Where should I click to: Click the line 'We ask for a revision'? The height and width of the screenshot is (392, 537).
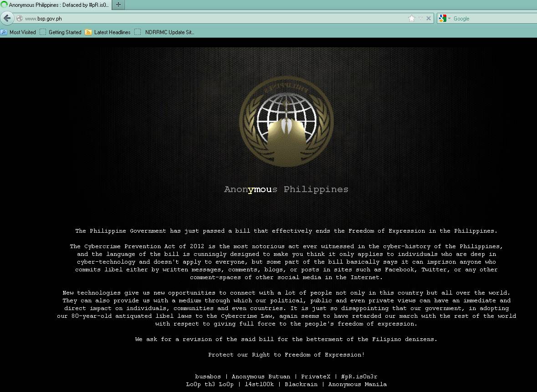pyautogui.click(x=286, y=339)
